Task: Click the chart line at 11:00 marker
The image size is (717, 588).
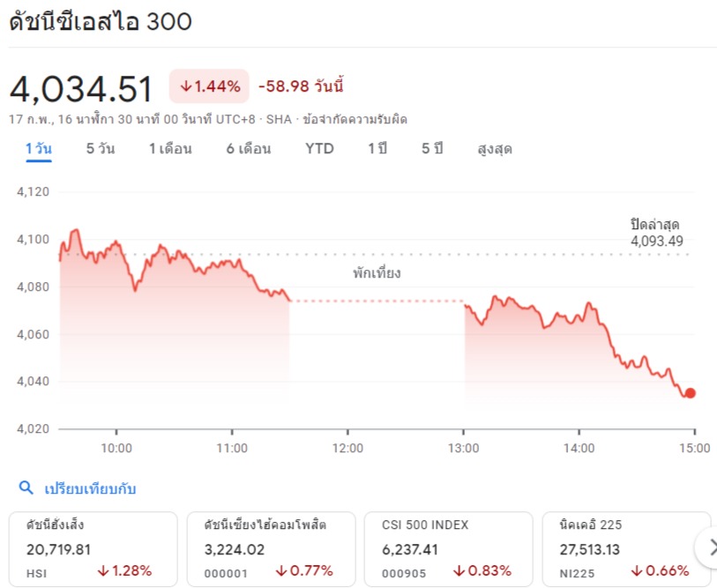Action: [232, 264]
